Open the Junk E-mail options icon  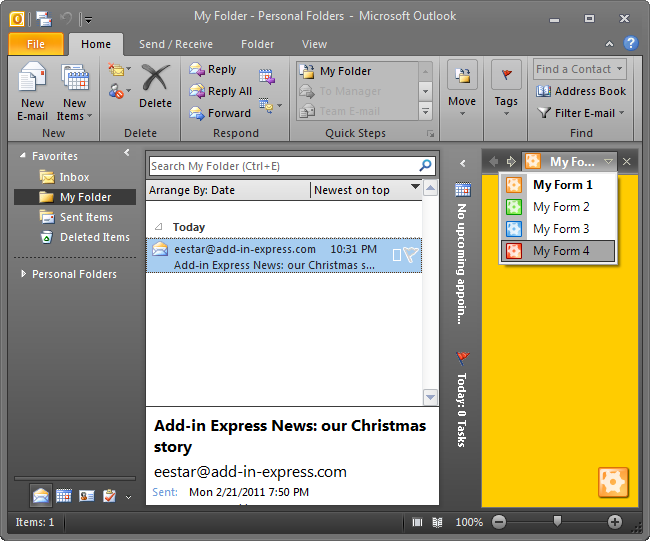(119, 90)
